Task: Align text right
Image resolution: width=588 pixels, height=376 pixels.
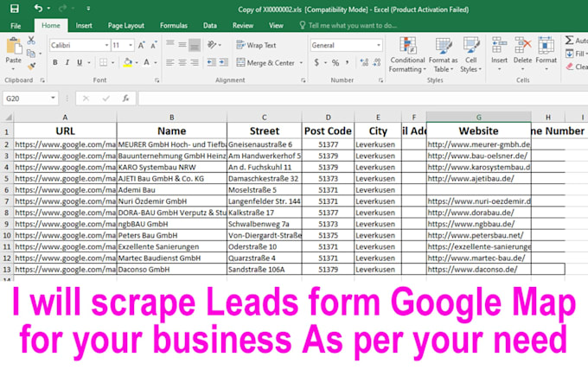Action: pos(195,62)
